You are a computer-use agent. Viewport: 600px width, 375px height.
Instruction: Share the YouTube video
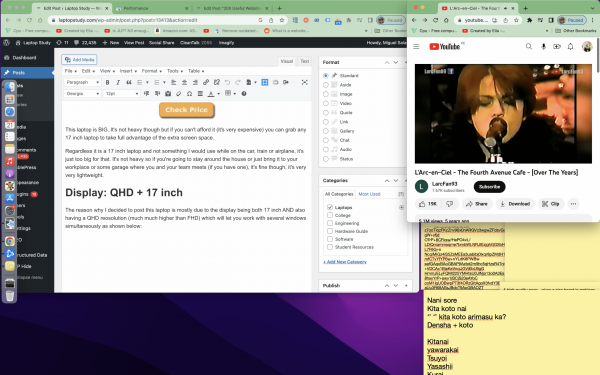[477, 204]
